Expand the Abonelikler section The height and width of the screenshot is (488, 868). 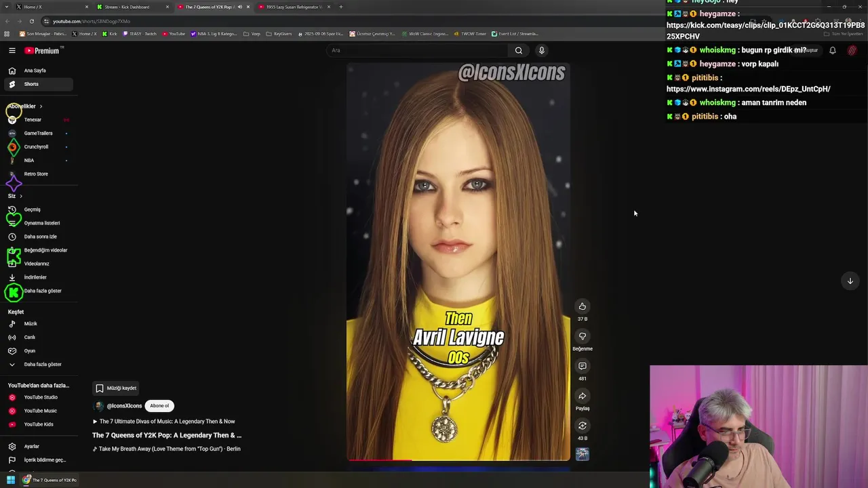(x=25, y=106)
